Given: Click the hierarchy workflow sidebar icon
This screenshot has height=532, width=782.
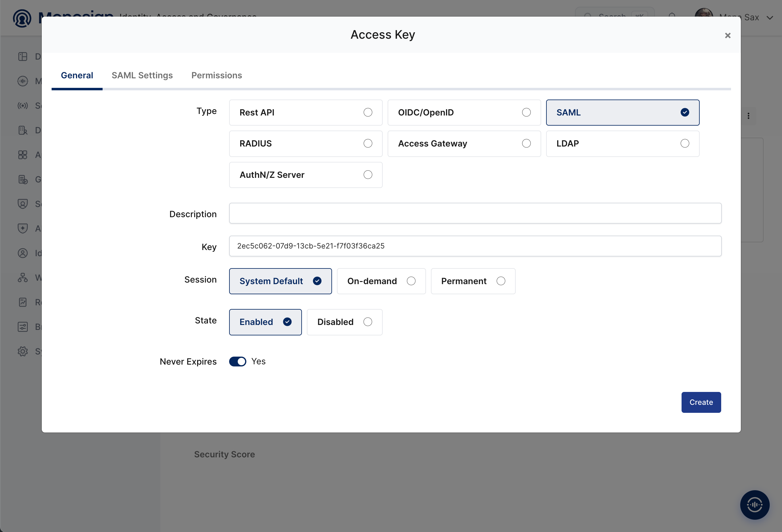Looking at the screenshot, I should click(x=22, y=278).
